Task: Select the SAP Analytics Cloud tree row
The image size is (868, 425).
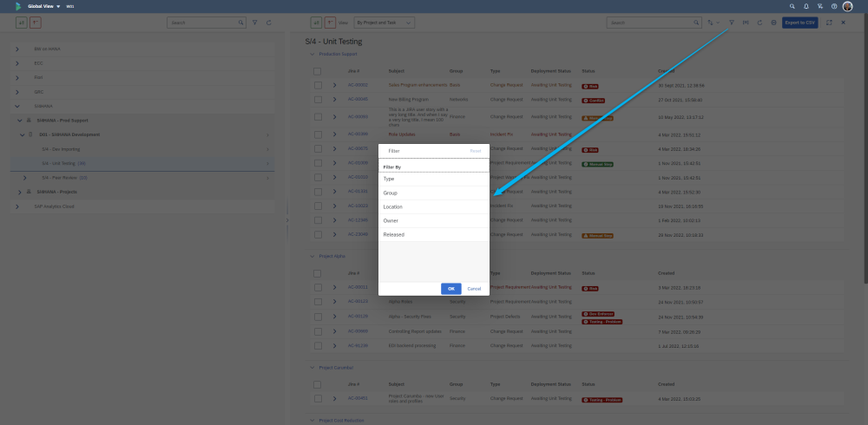Action: click(142, 206)
